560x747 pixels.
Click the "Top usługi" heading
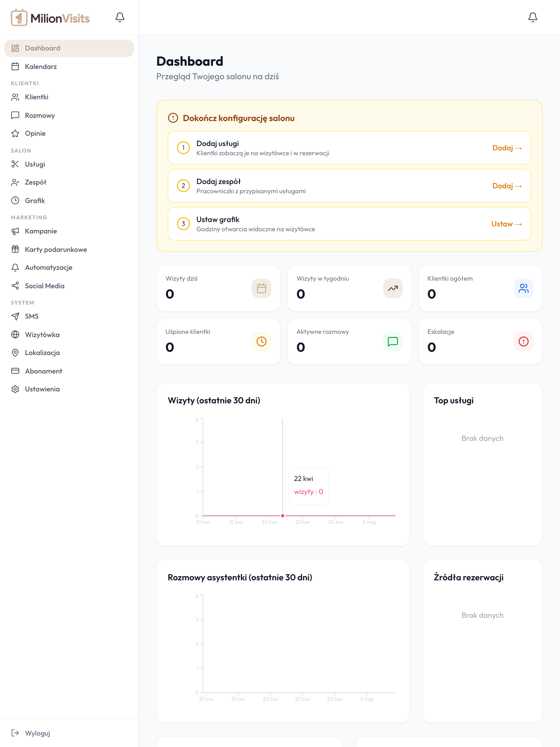tap(454, 401)
